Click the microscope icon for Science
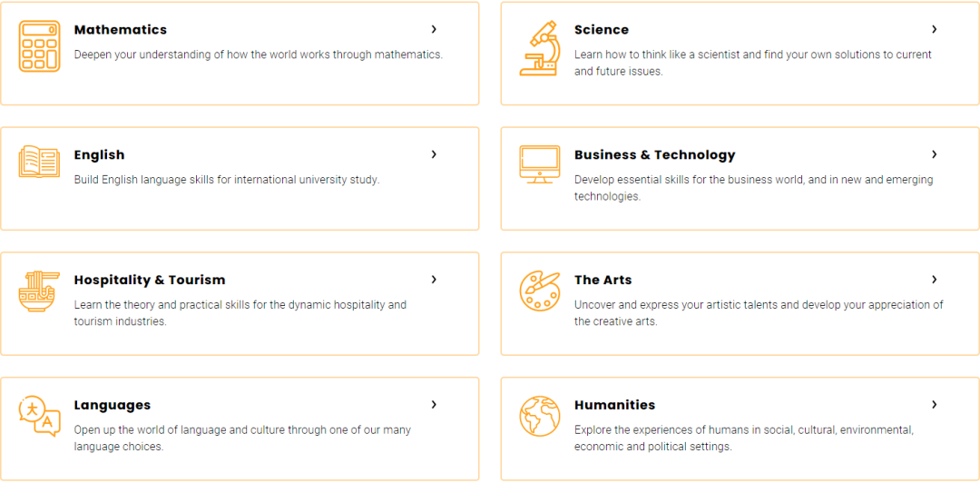The width and height of the screenshot is (980, 483). (x=539, y=48)
